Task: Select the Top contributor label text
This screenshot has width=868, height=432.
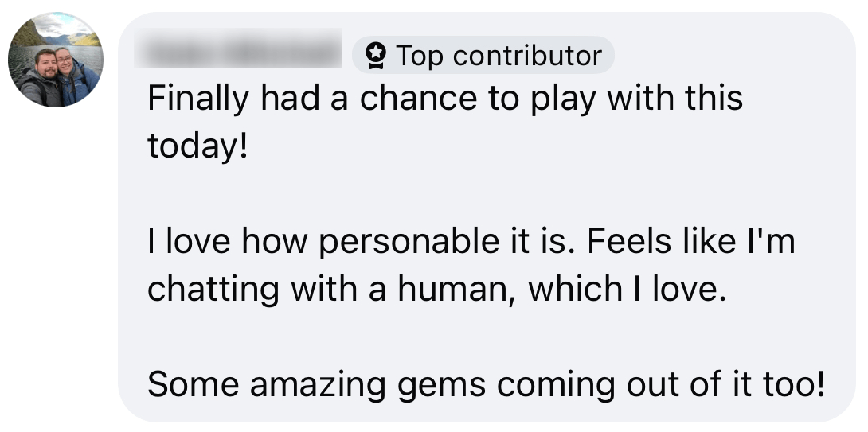Action: (x=499, y=56)
